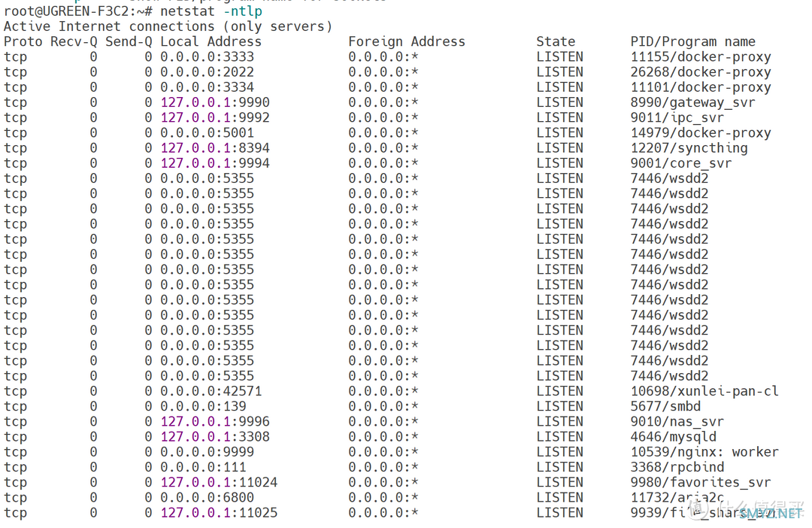Click address 127.0.0.1:8394

tap(215, 147)
